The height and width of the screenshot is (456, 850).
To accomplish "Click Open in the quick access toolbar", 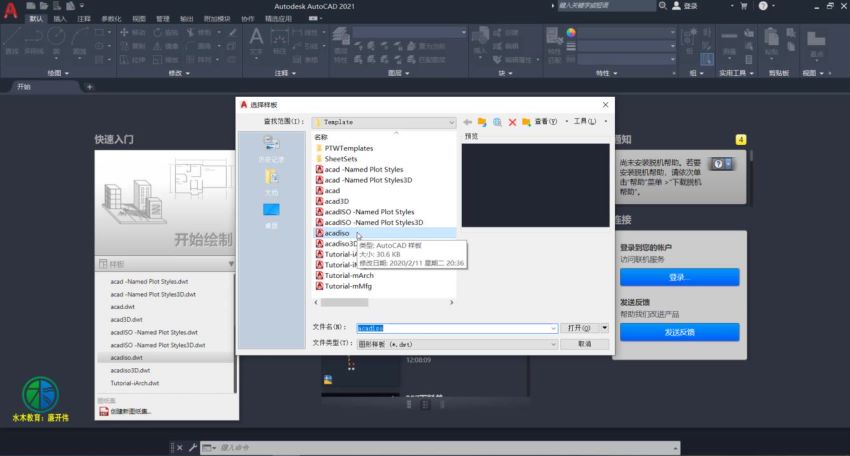I will pyautogui.click(x=44, y=6).
